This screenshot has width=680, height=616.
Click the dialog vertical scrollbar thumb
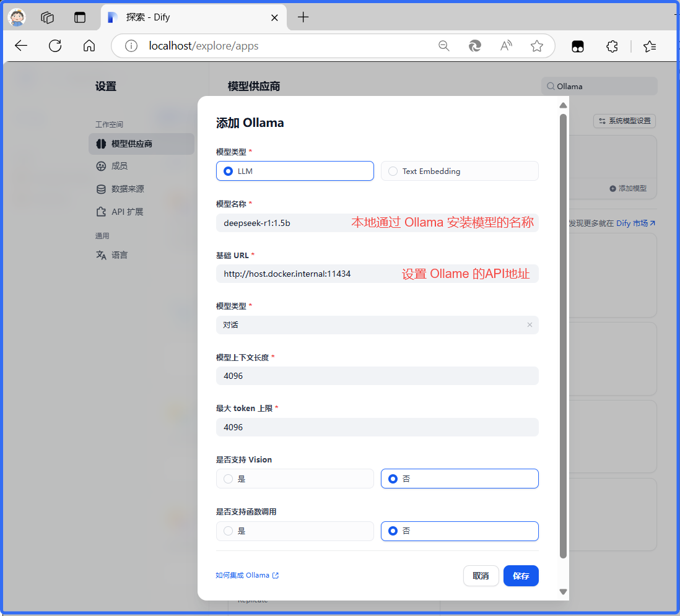[x=563, y=336]
